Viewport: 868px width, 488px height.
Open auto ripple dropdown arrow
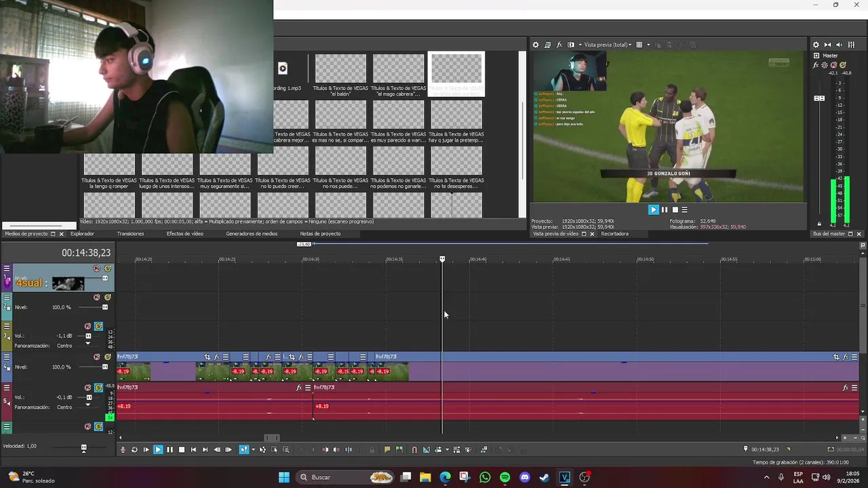(x=447, y=449)
